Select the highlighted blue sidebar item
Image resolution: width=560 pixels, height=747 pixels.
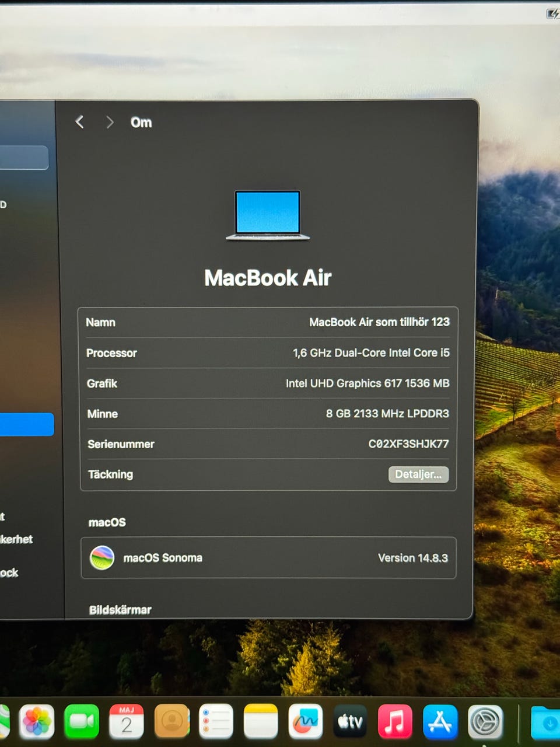click(x=27, y=424)
